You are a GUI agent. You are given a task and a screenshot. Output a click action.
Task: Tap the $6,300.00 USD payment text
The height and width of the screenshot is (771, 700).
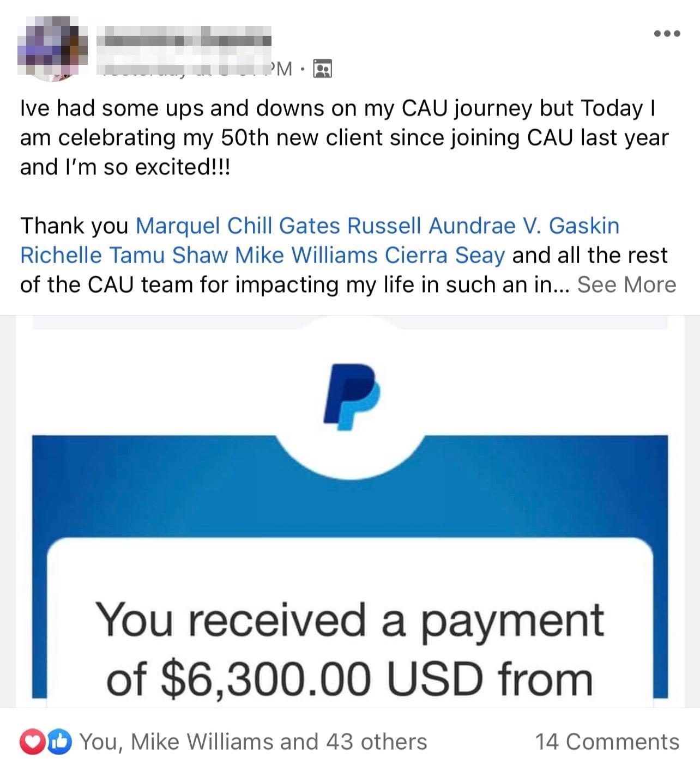(349, 679)
